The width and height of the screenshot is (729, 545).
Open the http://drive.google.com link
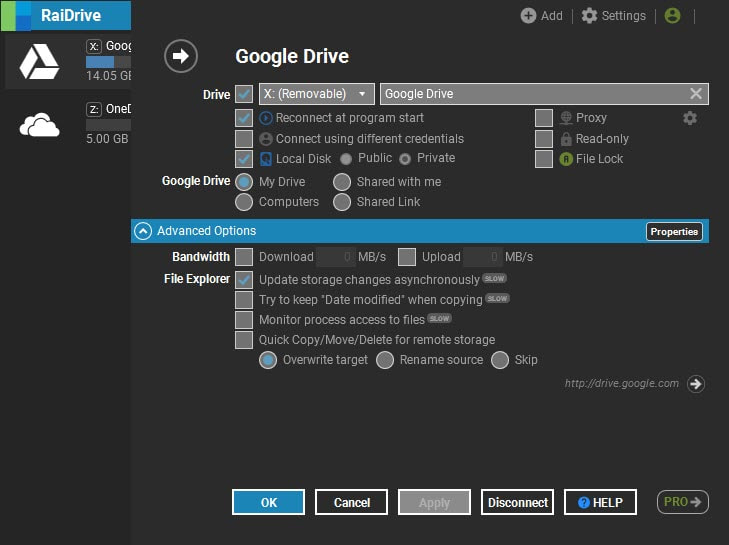coord(622,384)
